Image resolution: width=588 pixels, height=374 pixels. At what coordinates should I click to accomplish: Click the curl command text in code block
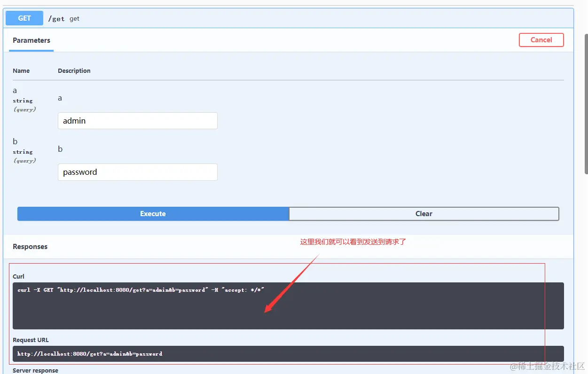point(141,290)
